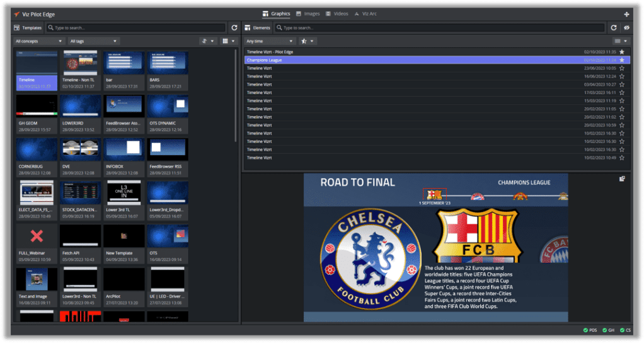The height and width of the screenshot is (343, 644).
Task: Select the FULL_Webinar template with red X
Action: (x=37, y=243)
